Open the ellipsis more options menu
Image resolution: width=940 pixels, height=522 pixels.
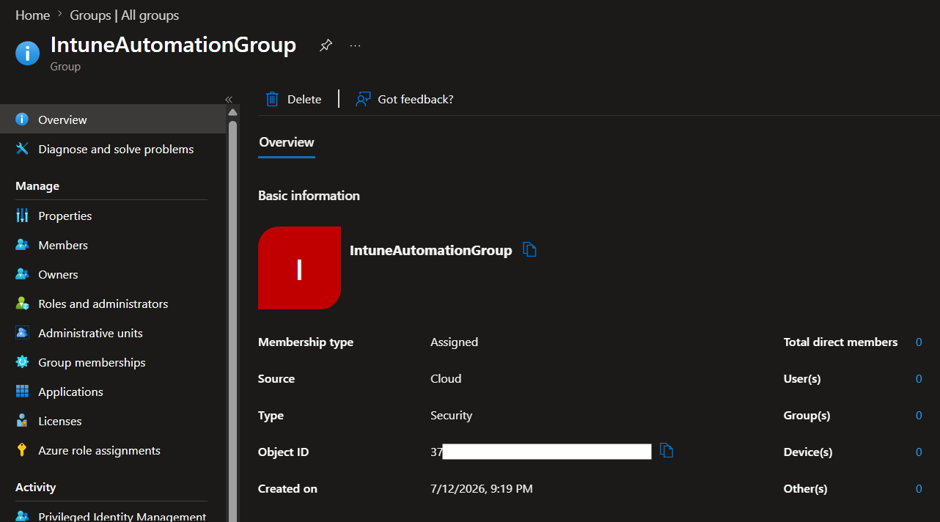click(355, 46)
